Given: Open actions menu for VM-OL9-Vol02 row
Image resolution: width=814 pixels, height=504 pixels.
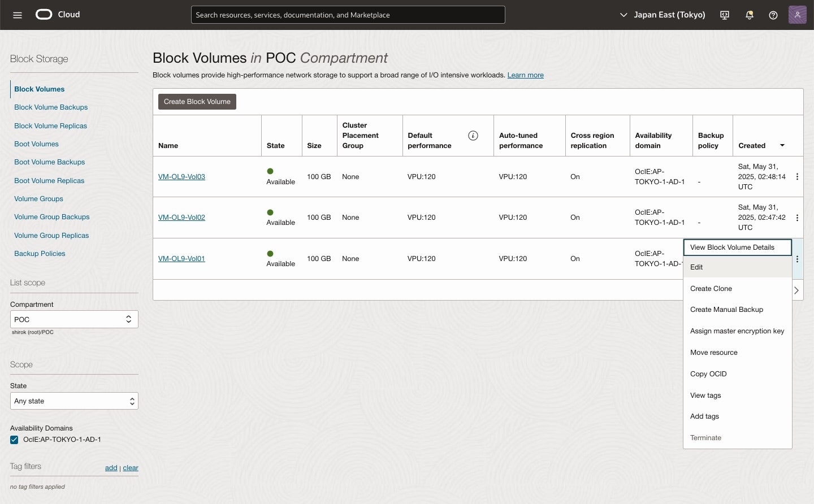Looking at the screenshot, I should point(797,218).
